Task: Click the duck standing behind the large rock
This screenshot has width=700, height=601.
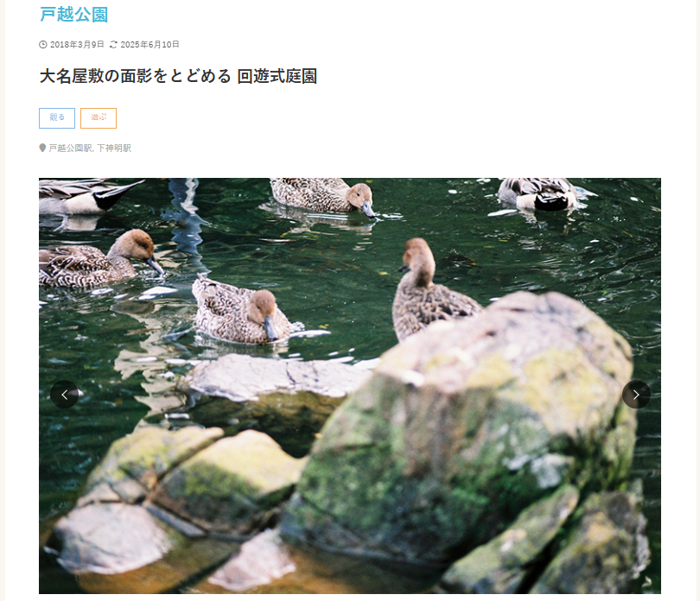Action: click(x=431, y=290)
